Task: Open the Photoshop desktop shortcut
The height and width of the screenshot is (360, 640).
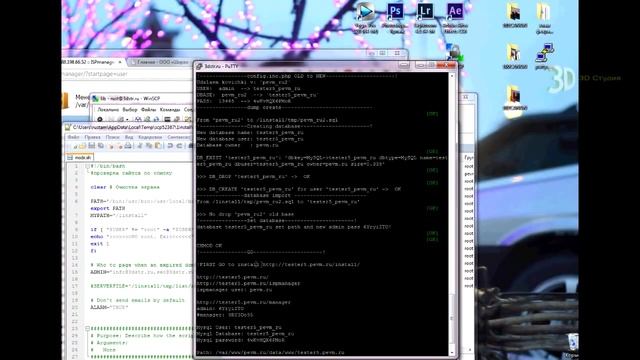Action: [x=395, y=17]
